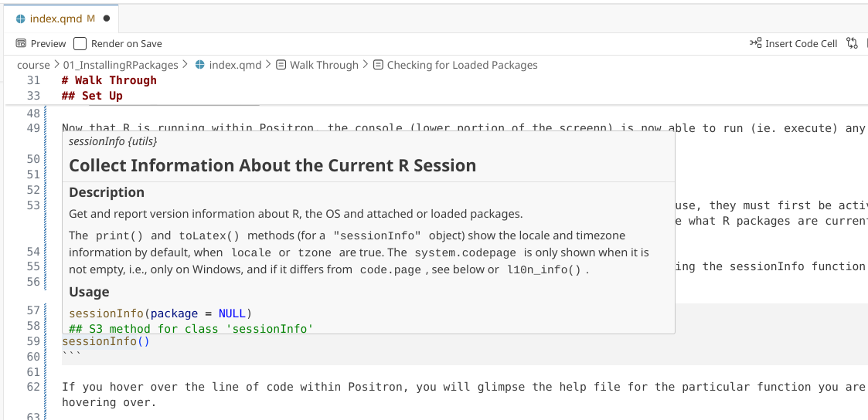Expand the 01_InstallingRPackages breadcrumb

pyautogui.click(x=120, y=65)
